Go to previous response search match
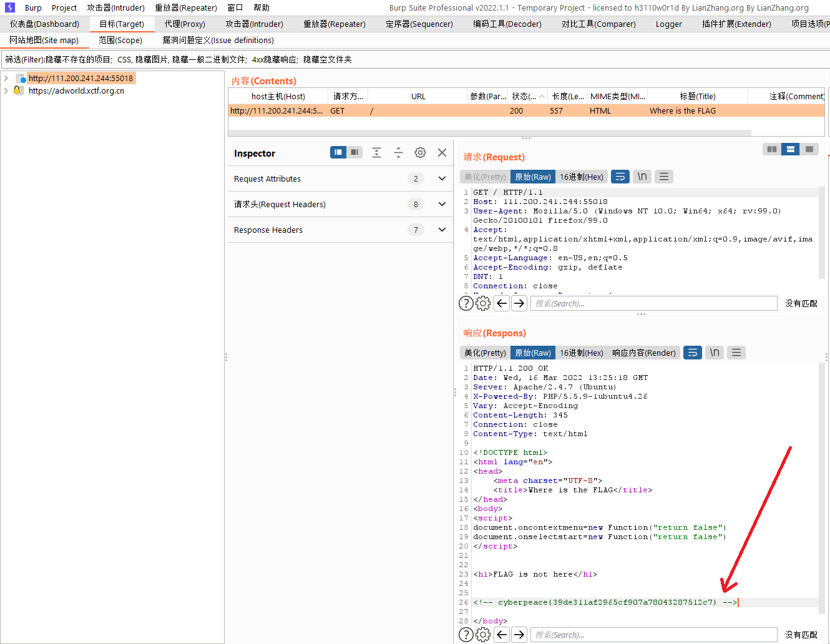 [x=502, y=635]
